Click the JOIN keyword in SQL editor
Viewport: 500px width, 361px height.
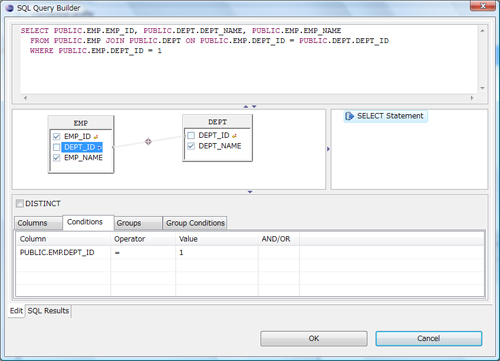click(115, 41)
